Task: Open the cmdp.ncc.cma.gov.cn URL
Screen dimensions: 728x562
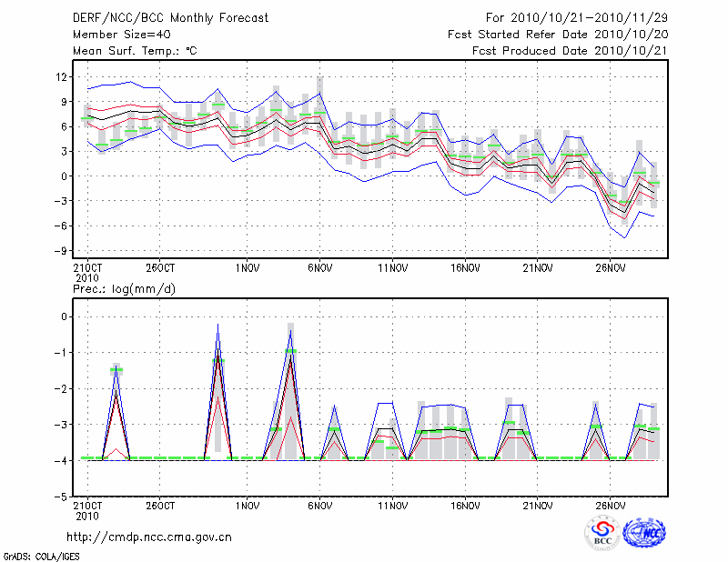Action: 149,537
